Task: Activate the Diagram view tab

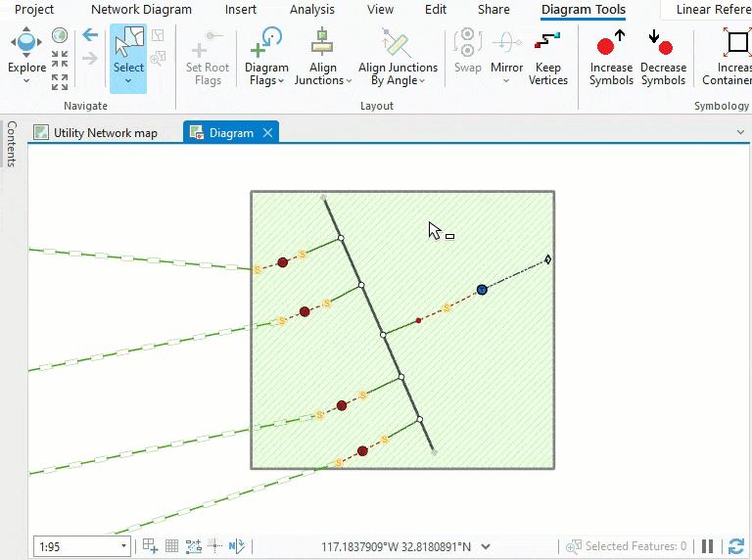Action: tap(231, 133)
